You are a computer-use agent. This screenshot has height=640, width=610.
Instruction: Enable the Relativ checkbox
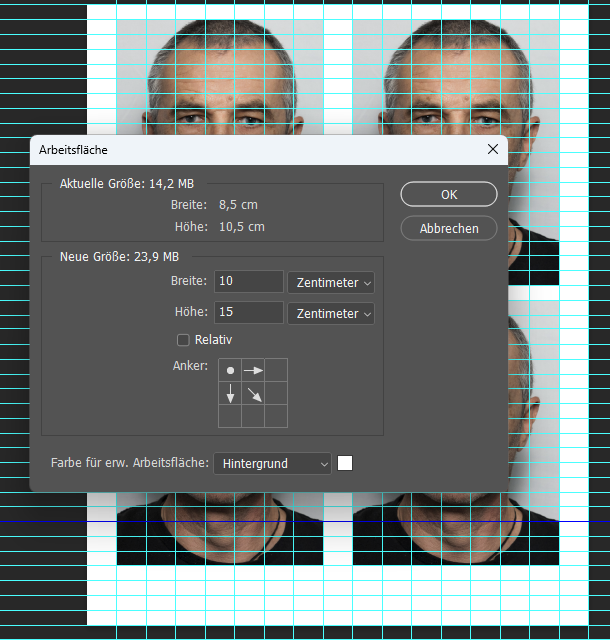click(x=183, y=340)
